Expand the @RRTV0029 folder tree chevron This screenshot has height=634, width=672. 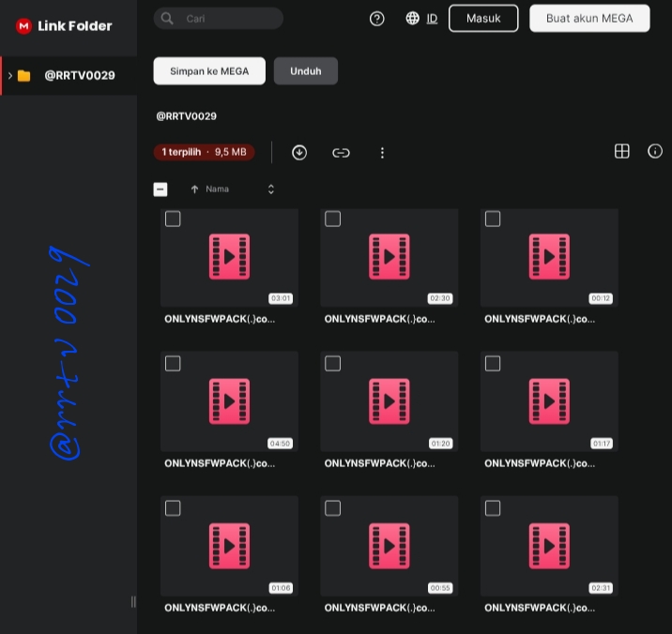tap(10, 76)
